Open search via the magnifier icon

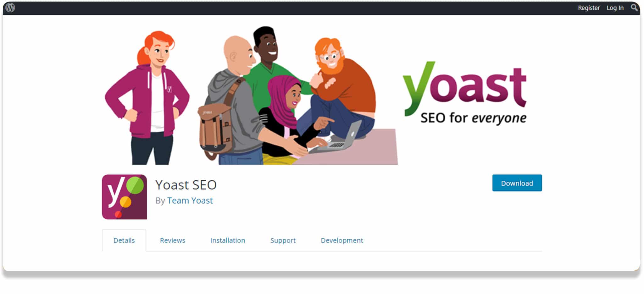click(634, 8)
